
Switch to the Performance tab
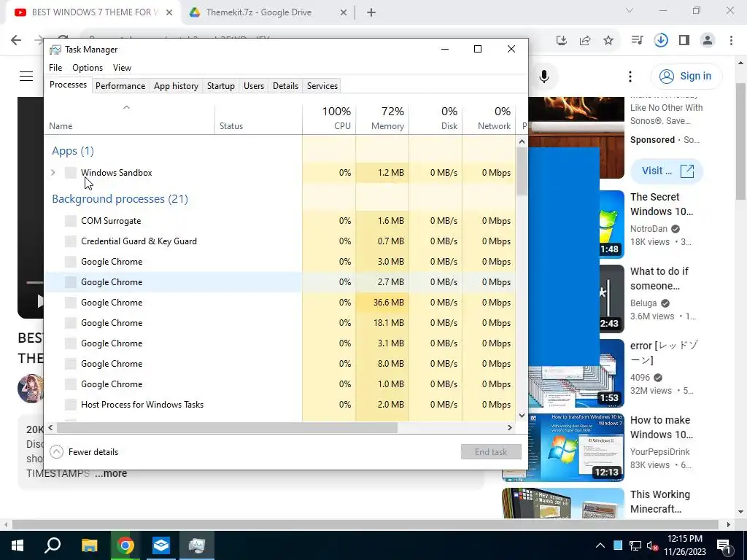tap(120, 86)
